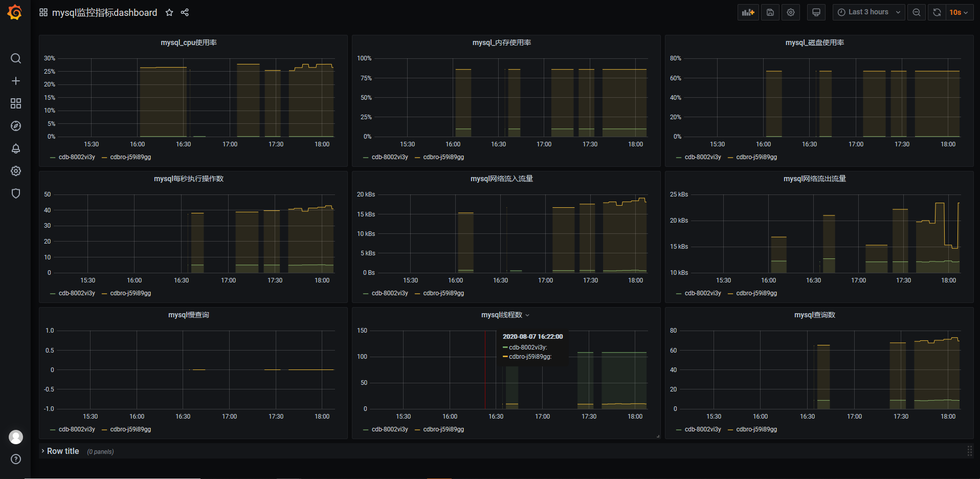Click the Row title drag handle dots

point(969,451)
